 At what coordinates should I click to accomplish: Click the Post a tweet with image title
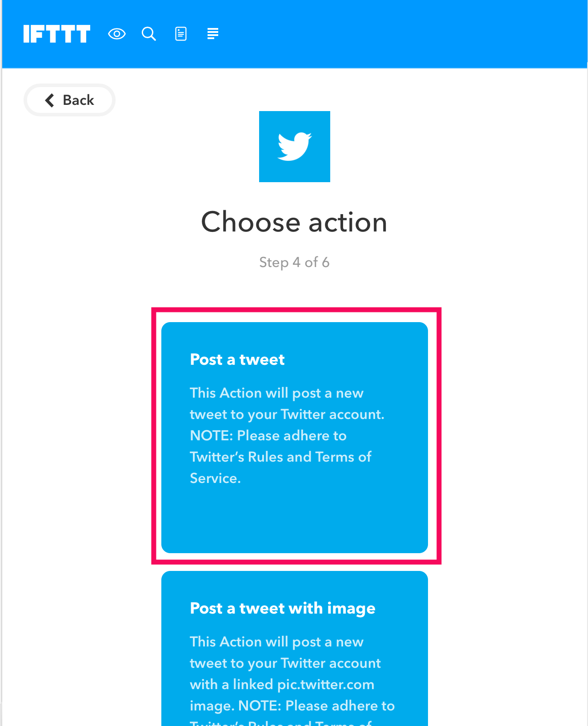click(x=283, y=609)
